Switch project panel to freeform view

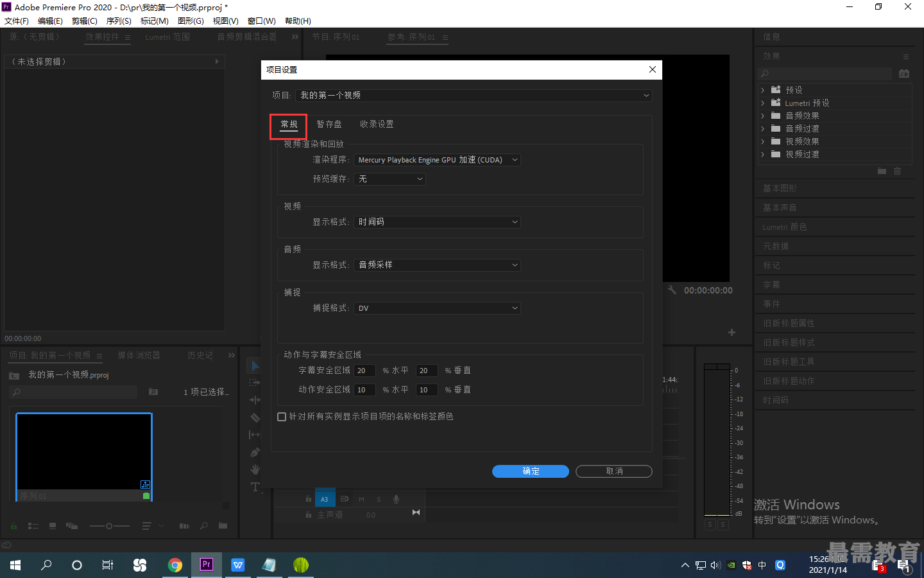click(x=71, y=526)
